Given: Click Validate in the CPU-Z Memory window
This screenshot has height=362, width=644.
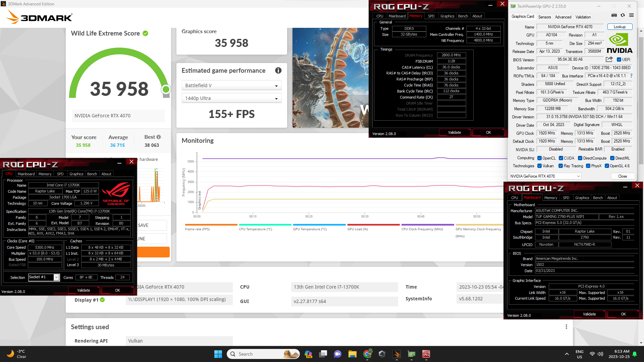Looking at the screenshot, I should pos(454,132).
